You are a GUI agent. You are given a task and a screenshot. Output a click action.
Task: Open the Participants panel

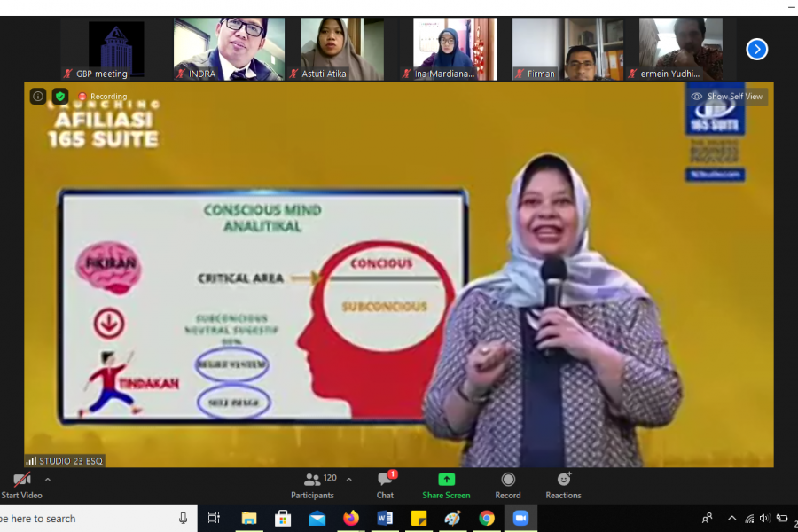click(x=312, y=484)
